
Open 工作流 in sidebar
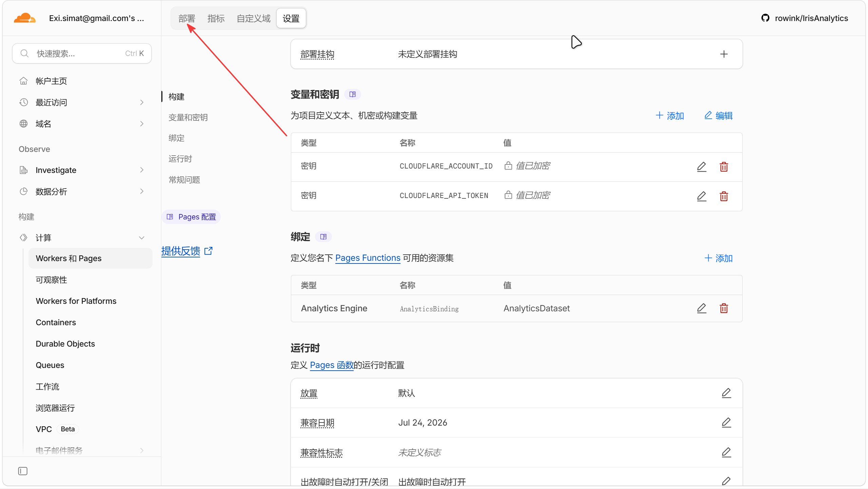pos(47,386)
